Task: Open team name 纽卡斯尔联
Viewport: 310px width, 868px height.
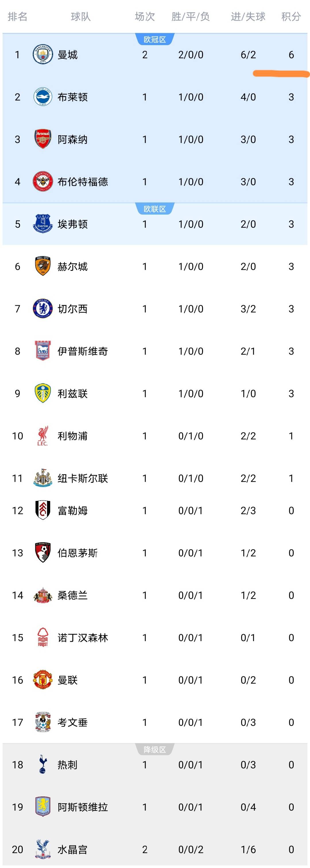Action: tap(83, 478)
